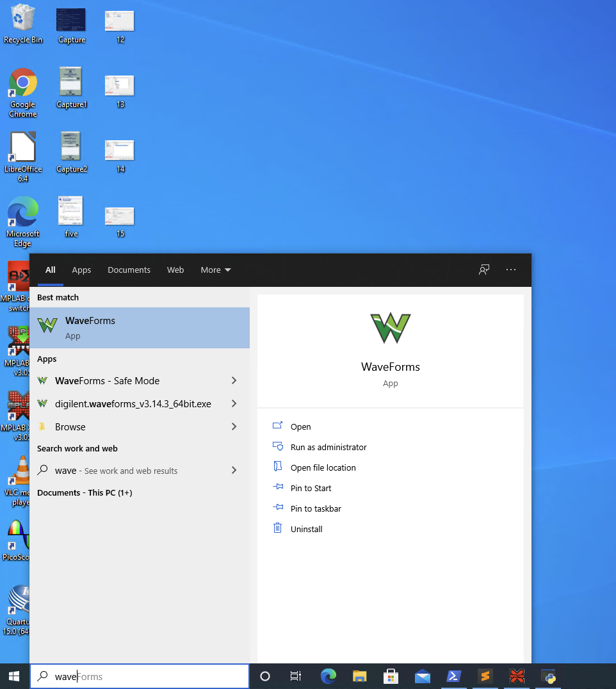
Task: Open Windows Start menu button
Action: pos(14,676)
